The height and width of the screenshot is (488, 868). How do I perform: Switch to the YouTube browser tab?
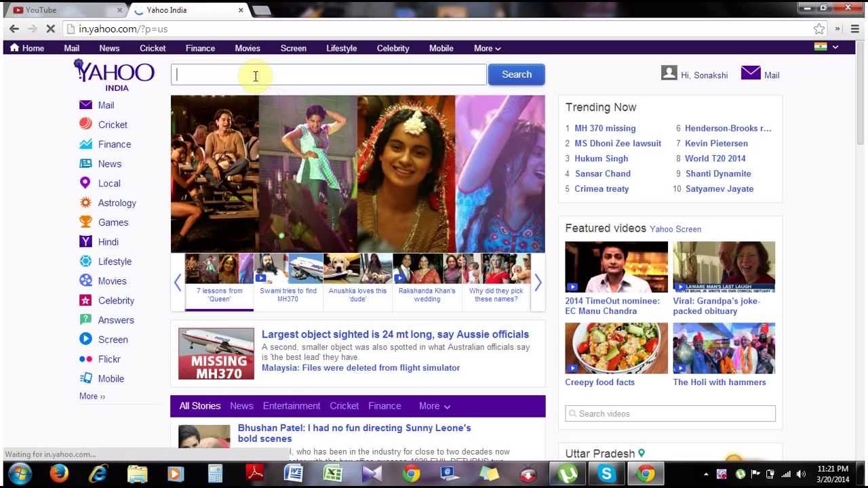pos(68,10)
